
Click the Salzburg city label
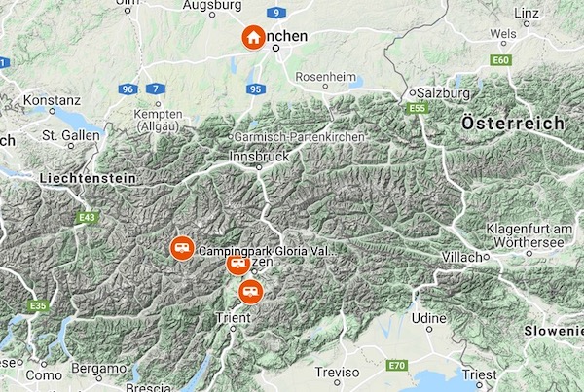coord(443,93)
